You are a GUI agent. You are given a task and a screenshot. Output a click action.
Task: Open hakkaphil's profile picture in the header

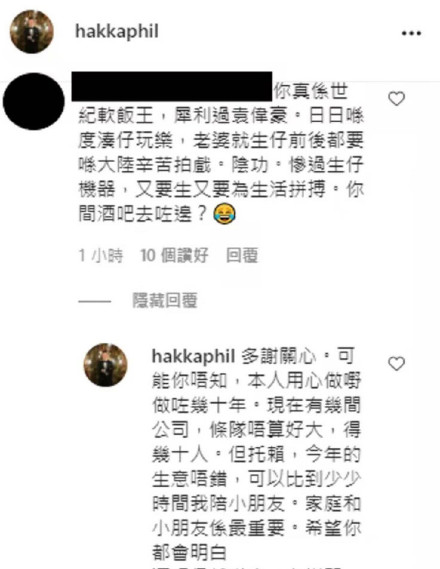32,32
